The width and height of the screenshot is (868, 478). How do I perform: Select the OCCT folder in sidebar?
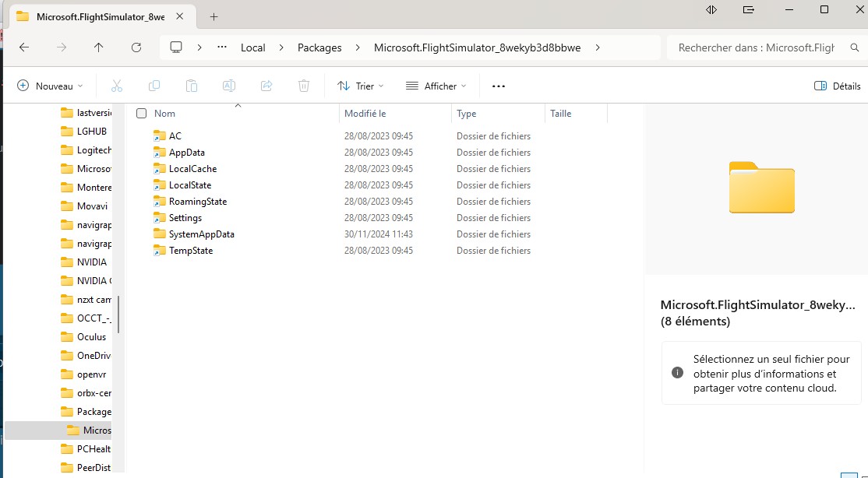click(x=86, y=318)
